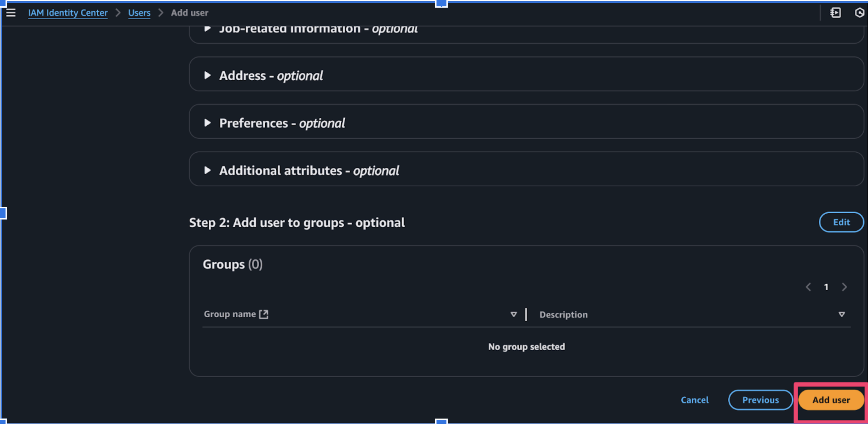Submit with the orange Add user button
The width and height of the screenshot is (868, 424).
[x=831, y=400]
